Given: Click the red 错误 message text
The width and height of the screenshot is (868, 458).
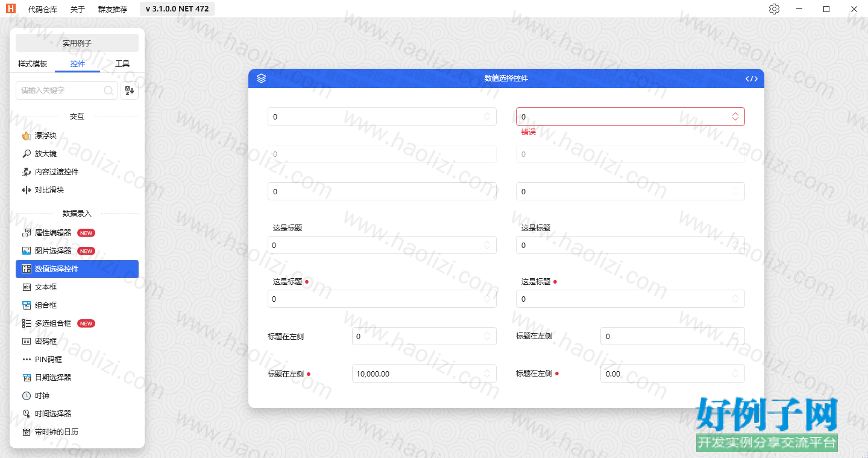Looking at the screenshot, I should click(529, 132).
